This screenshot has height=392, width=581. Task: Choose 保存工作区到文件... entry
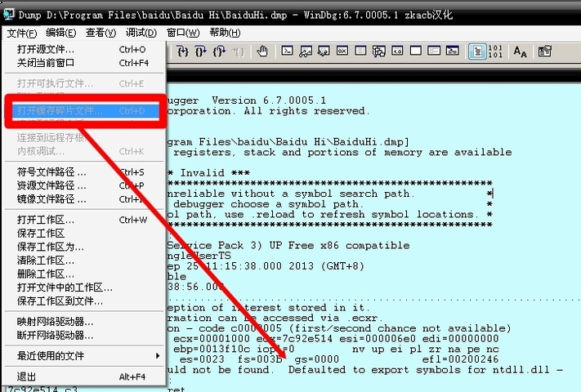[84, 301]
